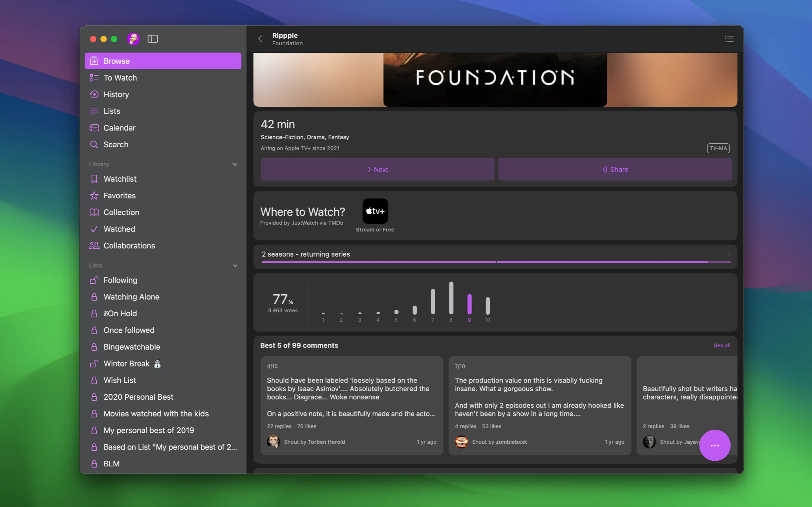Click the profile avatar in the toolbar
Screen dimensions: 812x507
coord(133,39)
